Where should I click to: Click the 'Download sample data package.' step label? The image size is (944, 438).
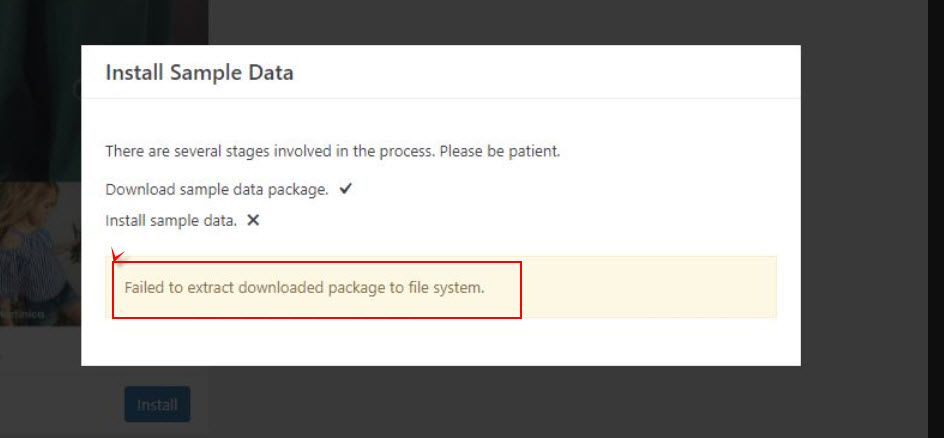coord(217,190)
